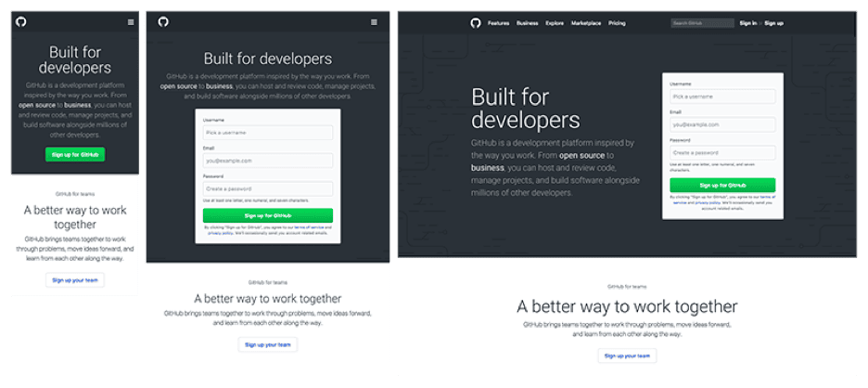Click Email field in desktop layout

point(722,124)
